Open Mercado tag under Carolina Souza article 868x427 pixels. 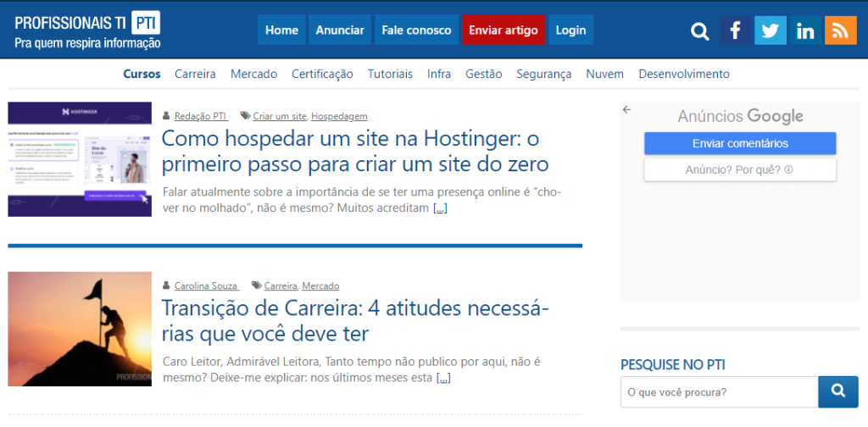coord(320,286)
